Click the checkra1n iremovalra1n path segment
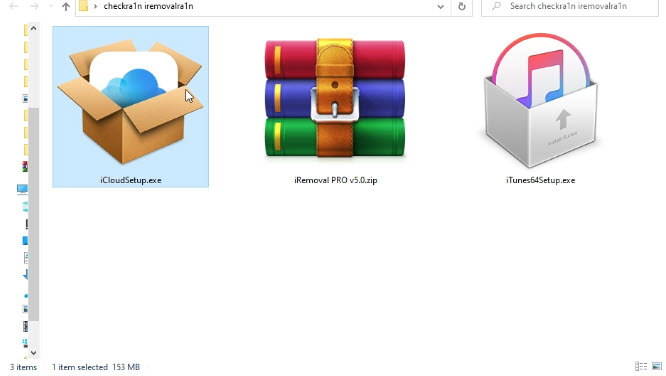Screen dimensions: 666x376 (x=148, y=6)
